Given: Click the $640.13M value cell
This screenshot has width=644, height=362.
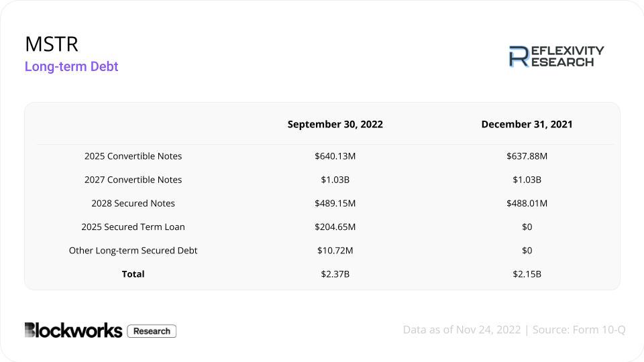Looking at the screenshot, I should (335, 156).
